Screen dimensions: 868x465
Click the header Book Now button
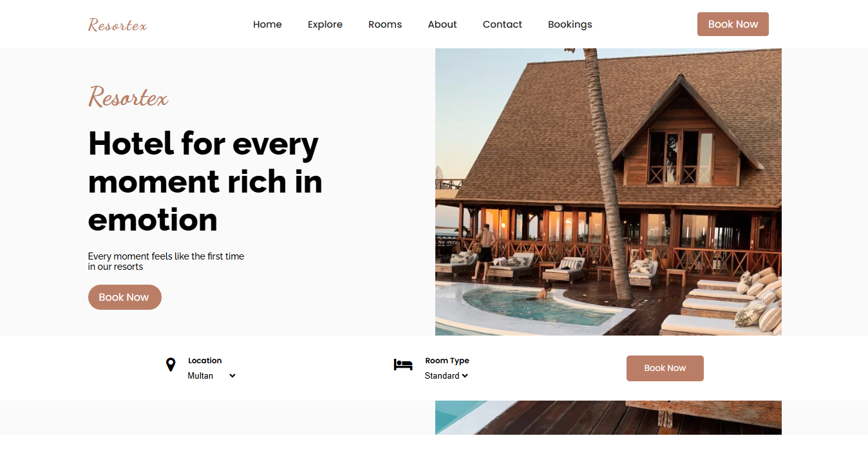(x=733, y=24)
